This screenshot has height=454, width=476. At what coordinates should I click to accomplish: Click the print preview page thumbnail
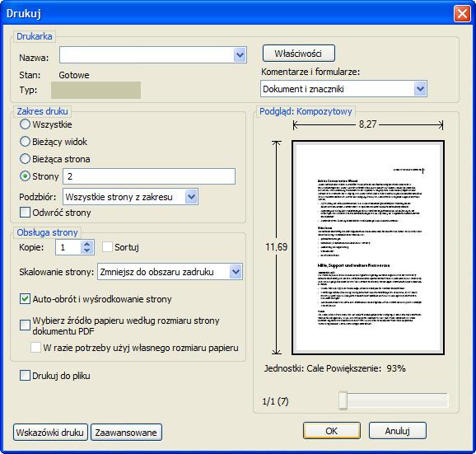pyautogui.click(x=368, y=247)
